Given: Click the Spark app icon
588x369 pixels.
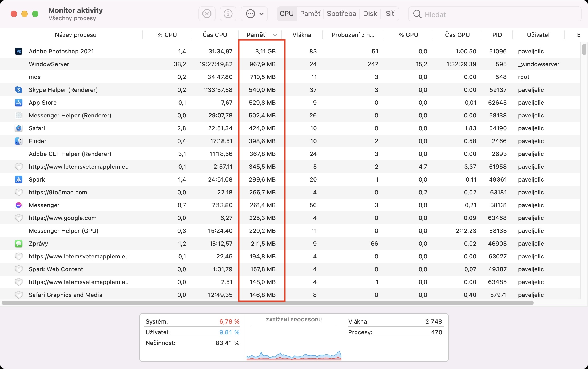Looking at the screenshot, I should [18, 179].
